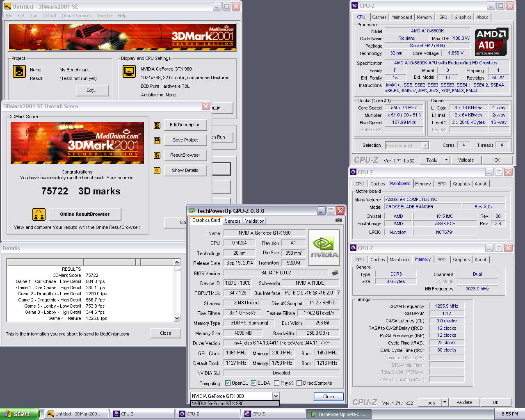Viewport: 525px width, 420px height.
Task: Click the '84.04.1F.00.02' BIOS version value
Action: (276, 273)
